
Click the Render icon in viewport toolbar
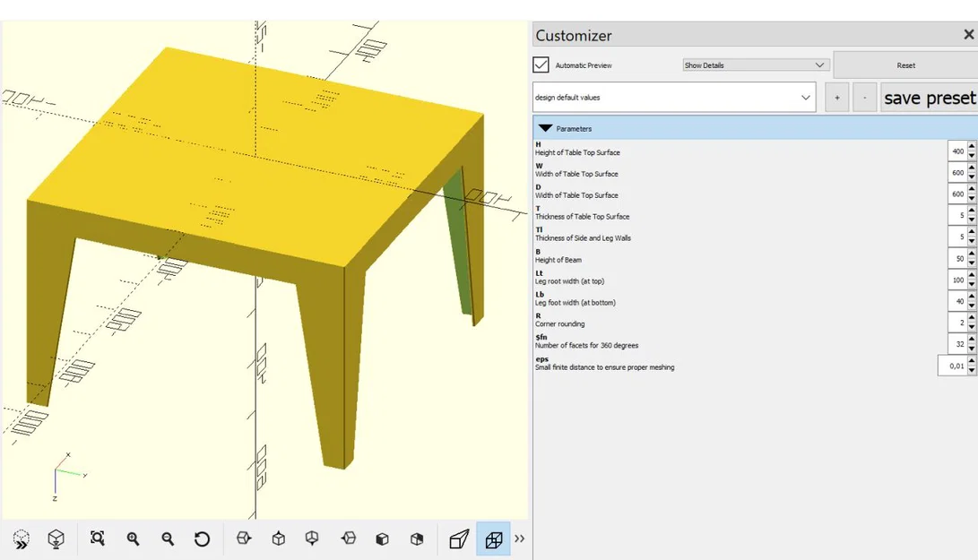click(x=56, y=538)
